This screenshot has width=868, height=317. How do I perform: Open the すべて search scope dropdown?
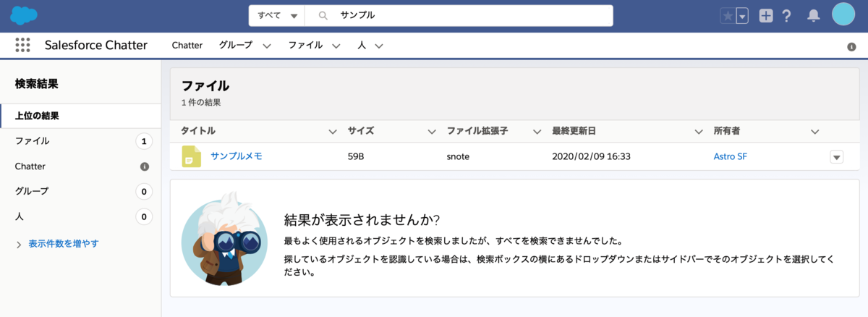pyautogui.click(x=278, y=15)
